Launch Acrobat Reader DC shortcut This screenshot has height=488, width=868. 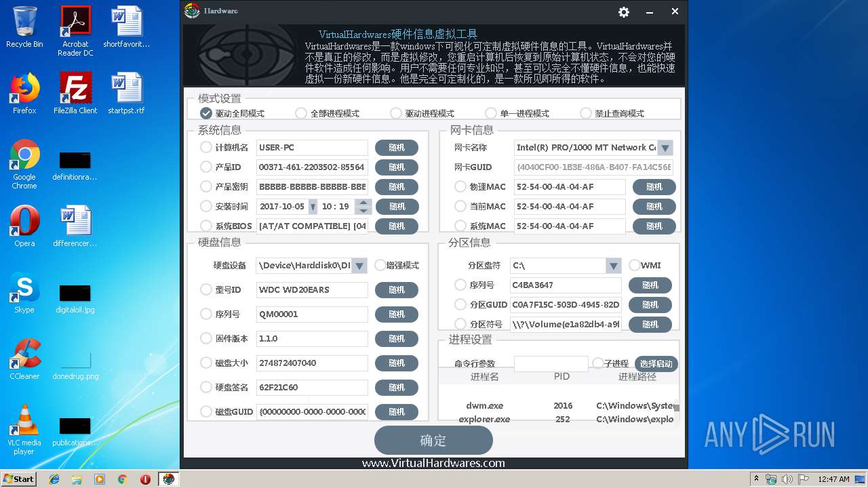coord(75,31)
